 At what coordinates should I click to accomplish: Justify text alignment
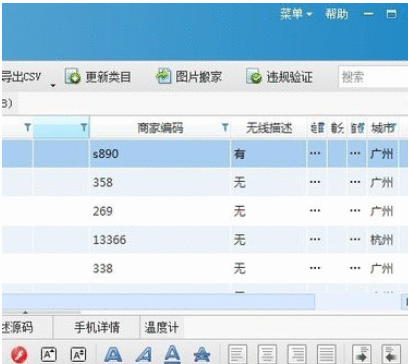click(327, 354)
